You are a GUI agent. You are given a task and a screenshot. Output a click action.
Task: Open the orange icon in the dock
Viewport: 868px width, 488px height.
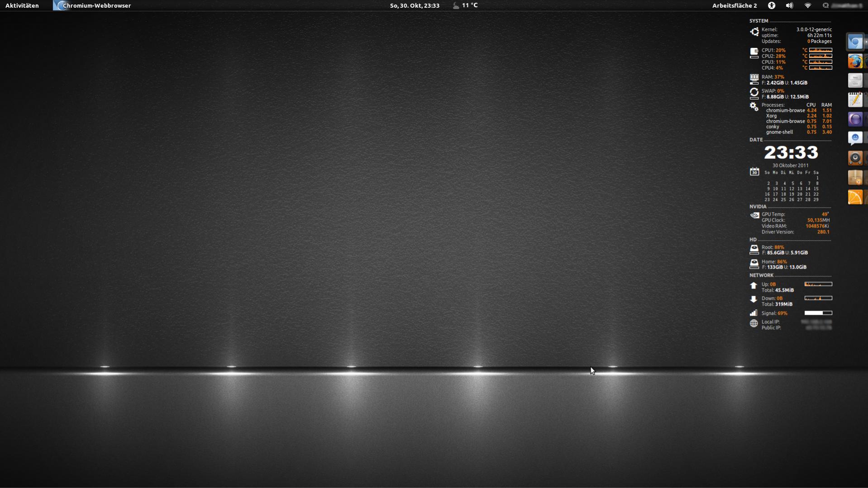(855, 197)
